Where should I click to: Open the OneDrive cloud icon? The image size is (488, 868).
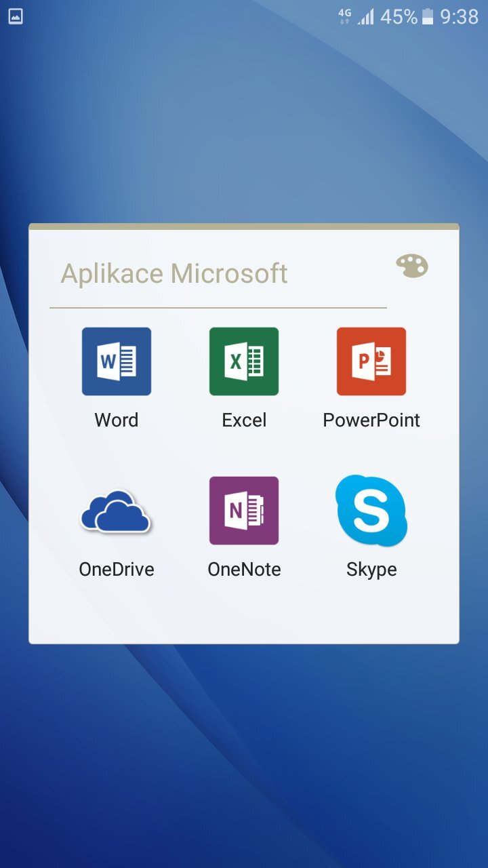(116, 511)
